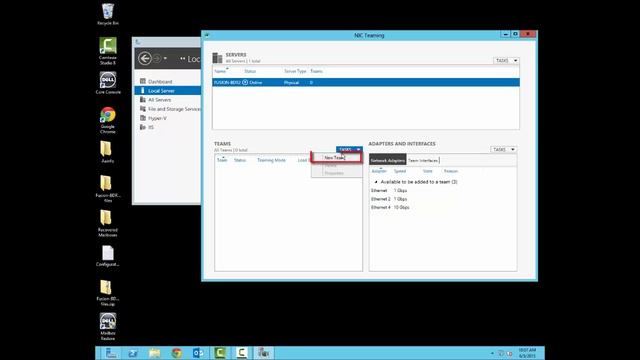Click Server Manager back arrow button
The height and width of the screenshot is (360, 640).
(x=144, y=58)
